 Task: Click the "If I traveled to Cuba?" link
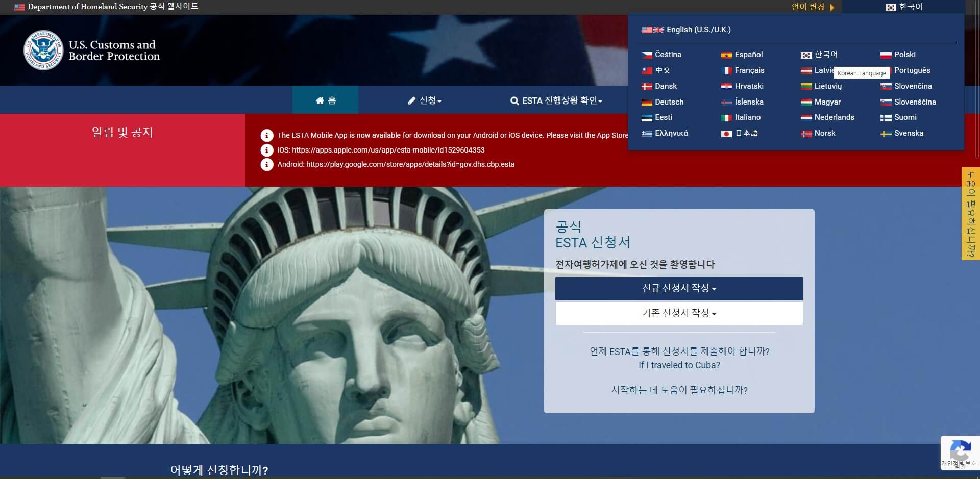coord(679,365)
